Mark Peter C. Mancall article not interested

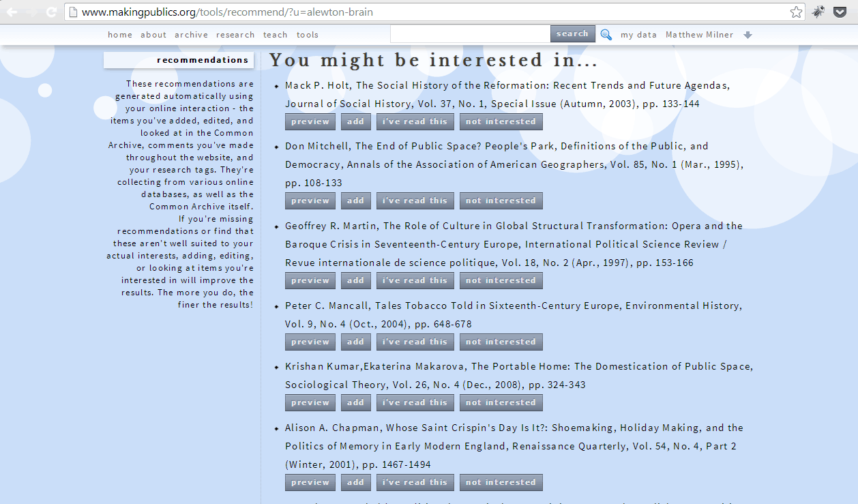501,342
